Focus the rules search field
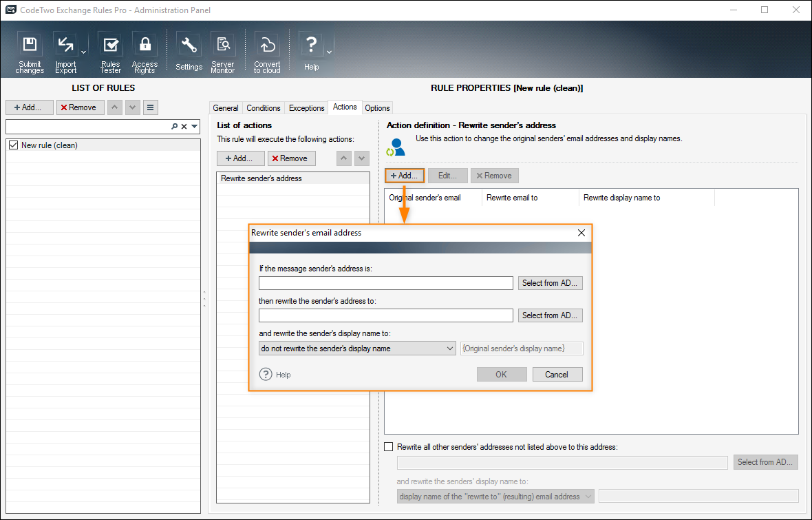The image size is (812, 520). (x=88, y=127)
